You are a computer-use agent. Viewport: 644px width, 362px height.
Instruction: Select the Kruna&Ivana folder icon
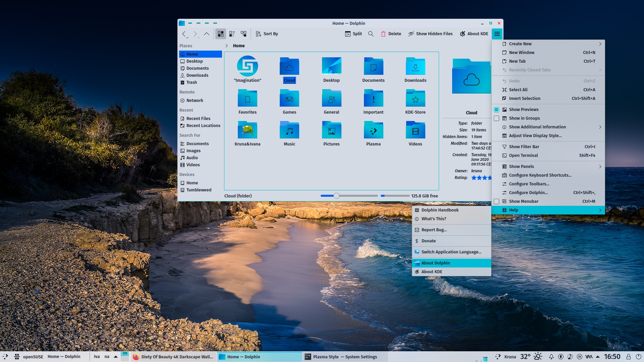pyautogui.click(x=248, y=130)
